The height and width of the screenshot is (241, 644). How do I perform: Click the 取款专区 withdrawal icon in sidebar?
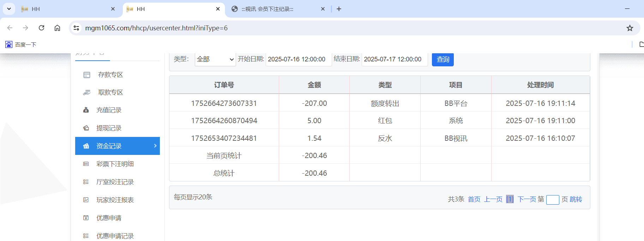[x=86, y=92]
